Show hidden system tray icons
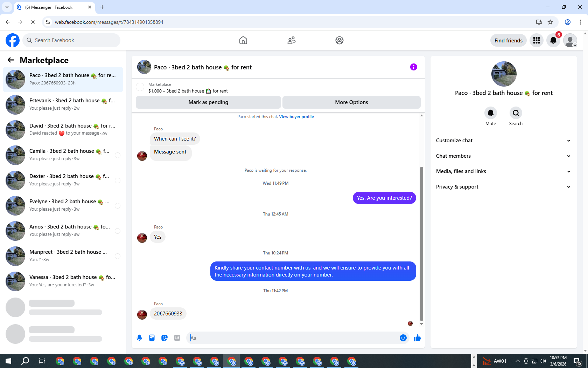The image size is (588, 368). (x=517, y=361)
